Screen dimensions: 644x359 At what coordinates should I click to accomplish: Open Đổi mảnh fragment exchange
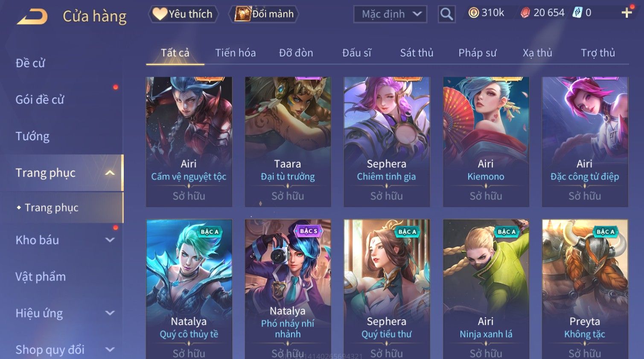tap(264, 14)
